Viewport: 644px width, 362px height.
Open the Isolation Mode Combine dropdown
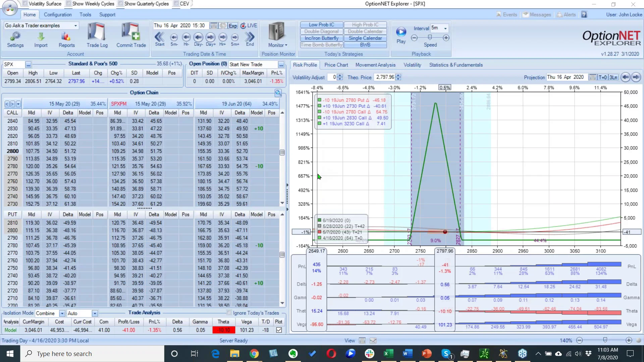coord(62,313)
